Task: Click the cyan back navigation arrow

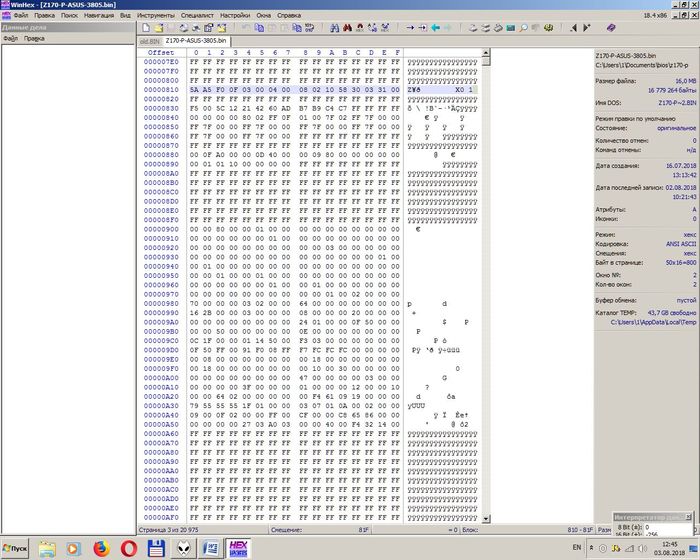Action: [x=436, y=27]
